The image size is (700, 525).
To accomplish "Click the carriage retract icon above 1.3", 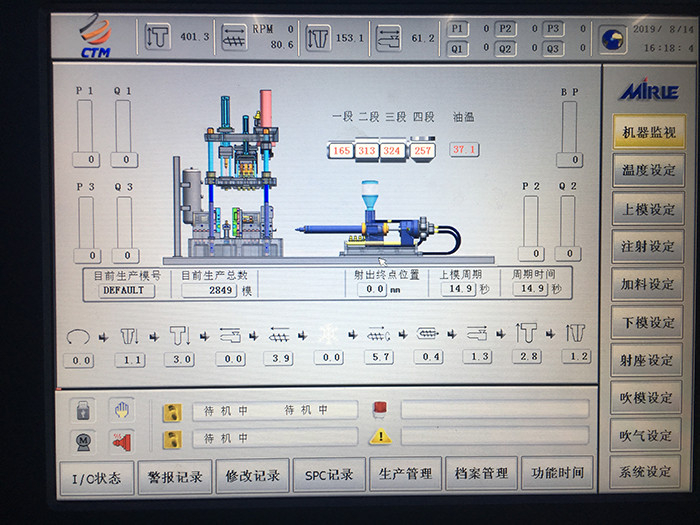I will (477, 333).
